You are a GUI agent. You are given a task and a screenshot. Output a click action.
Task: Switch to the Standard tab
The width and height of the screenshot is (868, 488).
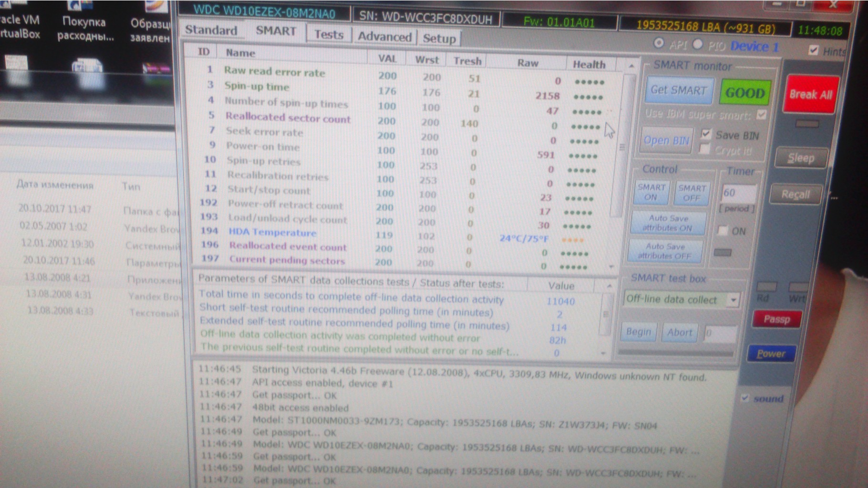(211, 30)
